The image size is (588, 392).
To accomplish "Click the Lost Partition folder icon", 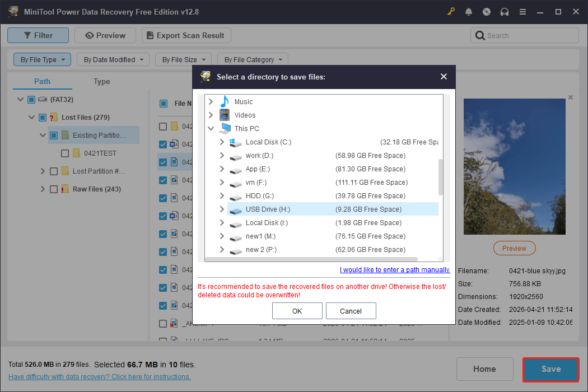I will [x=65, y=171].
